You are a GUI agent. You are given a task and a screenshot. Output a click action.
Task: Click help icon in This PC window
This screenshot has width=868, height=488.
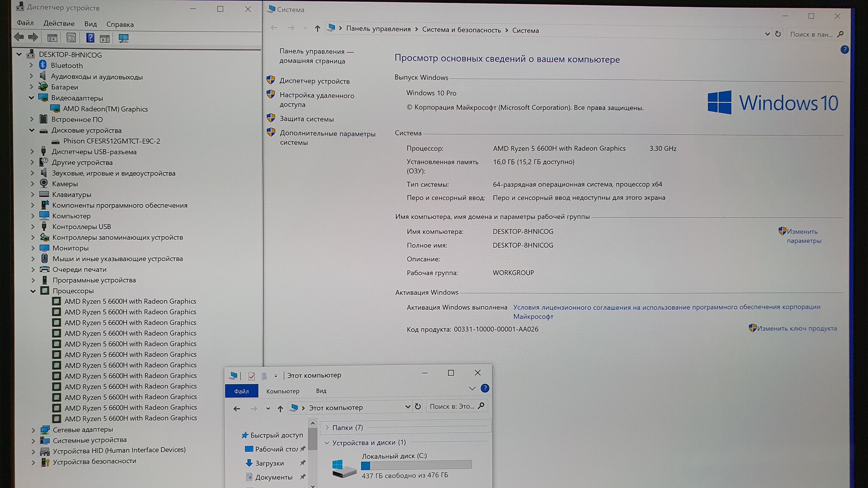485,388
